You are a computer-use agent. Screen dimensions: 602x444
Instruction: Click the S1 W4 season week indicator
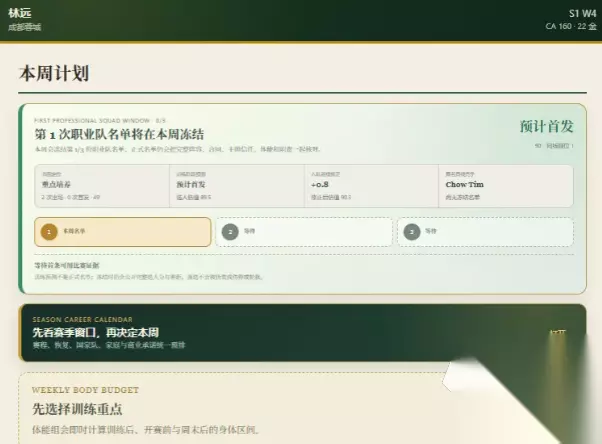pyautogui.click(x=582, y=13)
